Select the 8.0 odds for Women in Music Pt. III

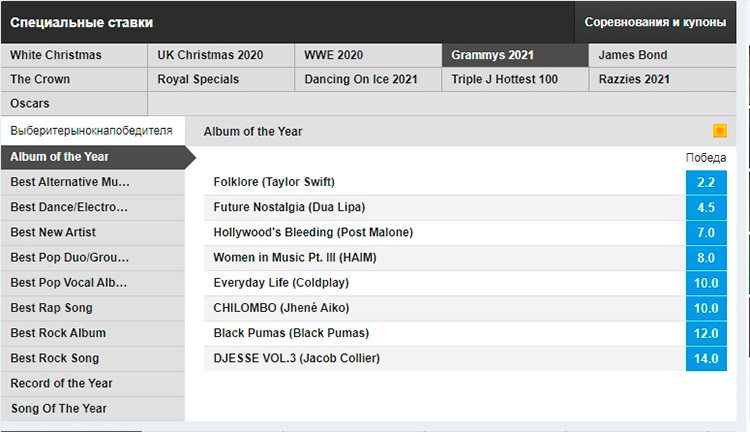tap(706, 257)
